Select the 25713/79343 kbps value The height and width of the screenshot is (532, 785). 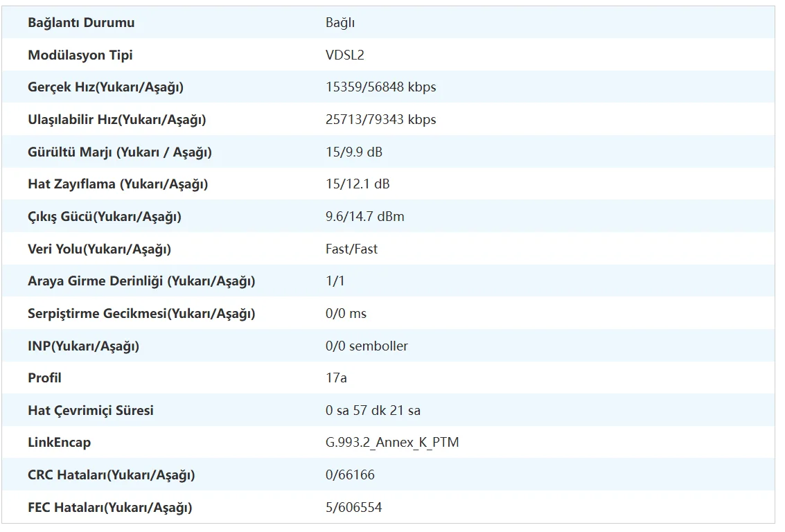coord(380,120)
